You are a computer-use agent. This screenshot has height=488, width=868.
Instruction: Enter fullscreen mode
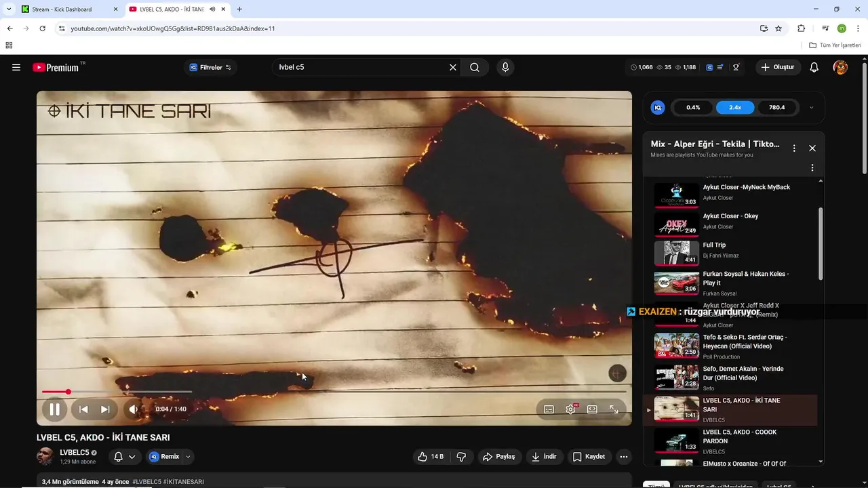coord(614,409)
